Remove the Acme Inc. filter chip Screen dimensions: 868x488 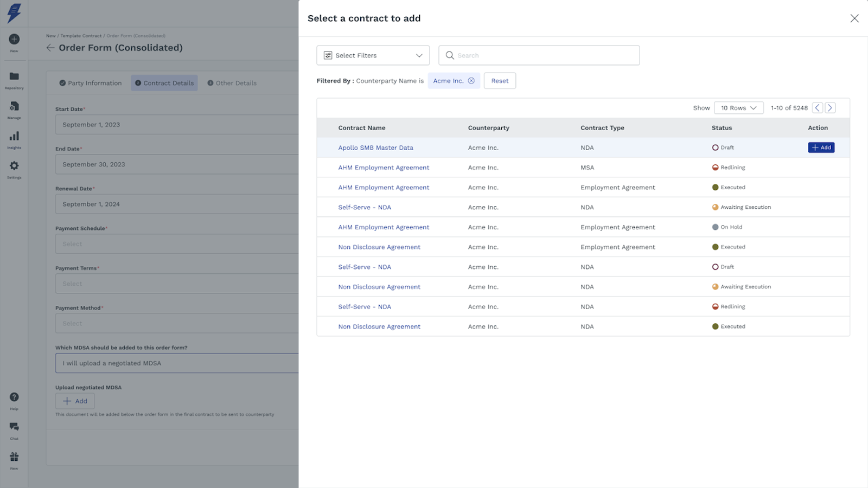coord(471,81)
